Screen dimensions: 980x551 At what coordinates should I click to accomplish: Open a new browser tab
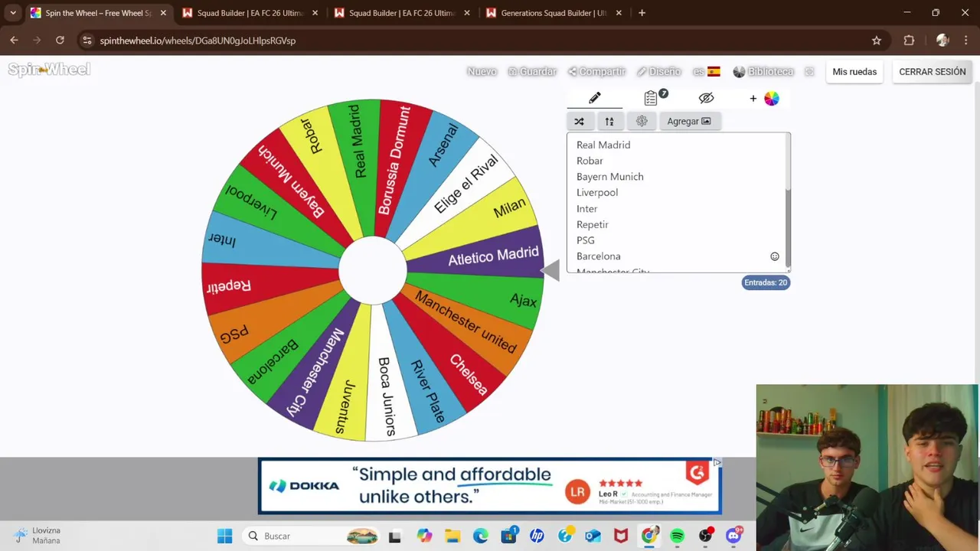642,13
